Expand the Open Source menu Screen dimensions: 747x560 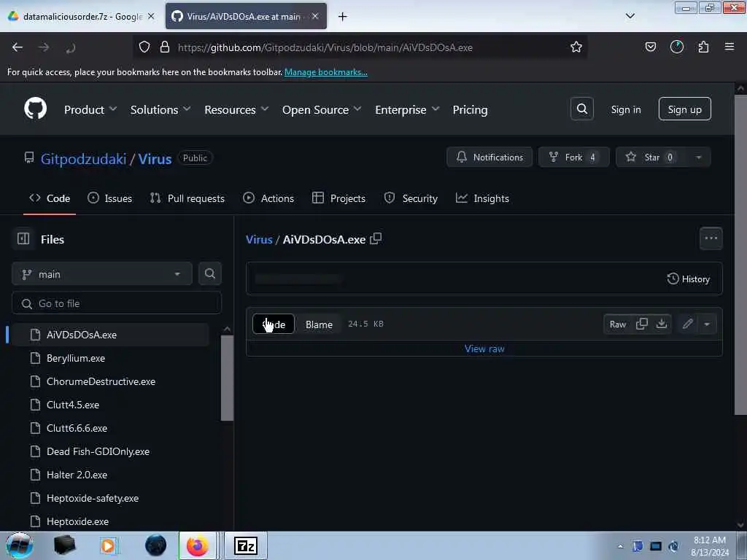[x=322, y=109]
